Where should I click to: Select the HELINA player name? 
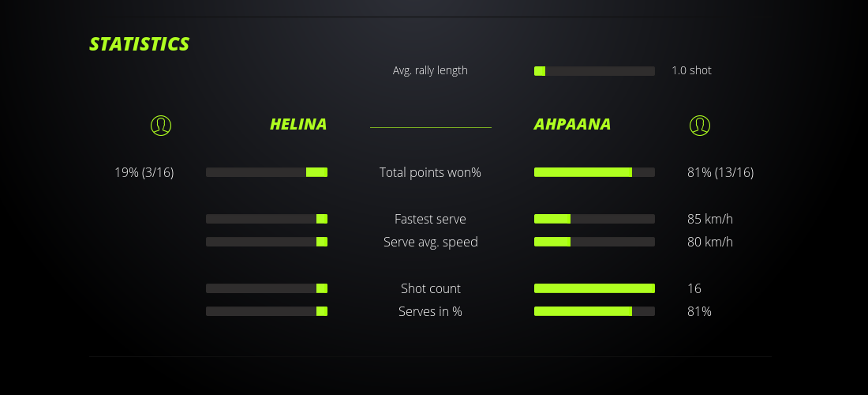[298, 125]
